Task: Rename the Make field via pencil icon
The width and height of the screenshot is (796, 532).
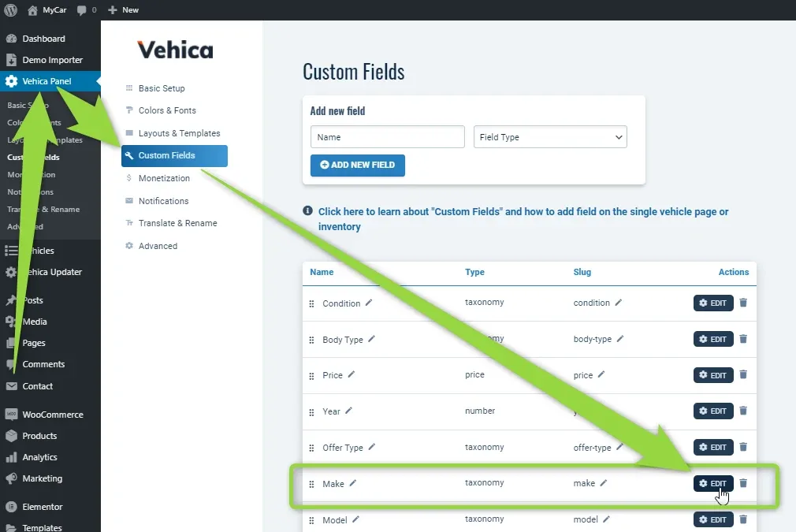Action: click(x=353, y=483)
